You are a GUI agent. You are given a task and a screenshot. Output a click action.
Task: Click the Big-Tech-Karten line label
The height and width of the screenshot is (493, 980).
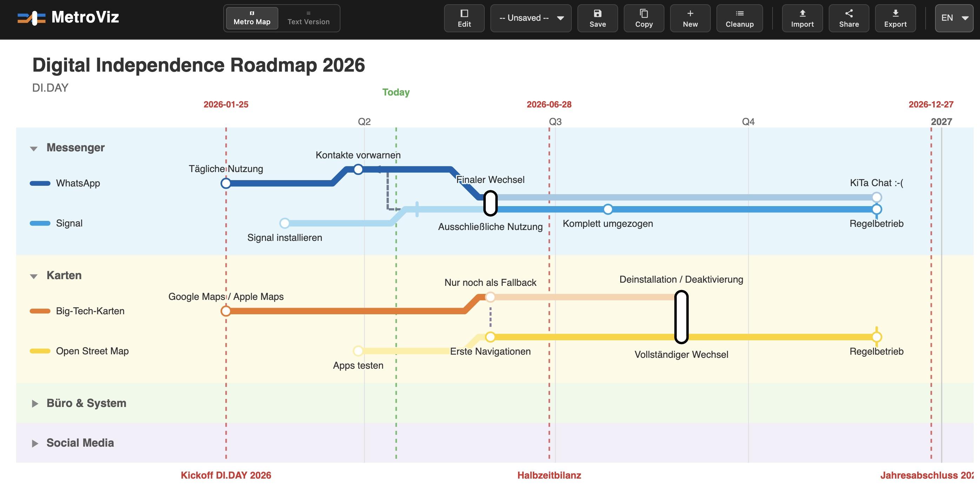tap(90, 311)
